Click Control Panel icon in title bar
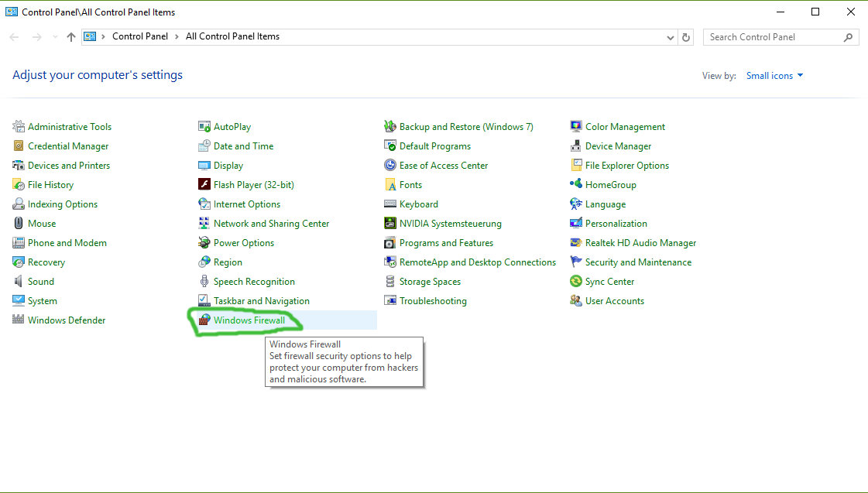868x493 pixels. [x=11, y=12]
